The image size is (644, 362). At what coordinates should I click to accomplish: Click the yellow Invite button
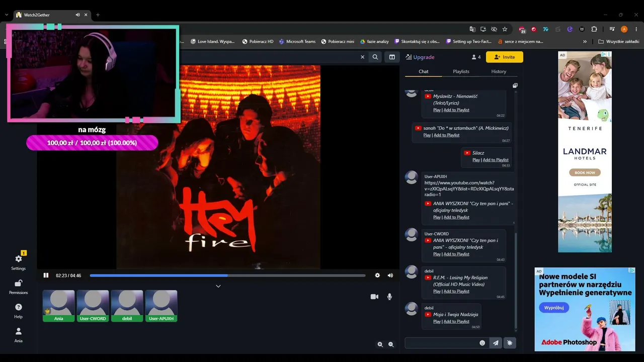point(505,57)
